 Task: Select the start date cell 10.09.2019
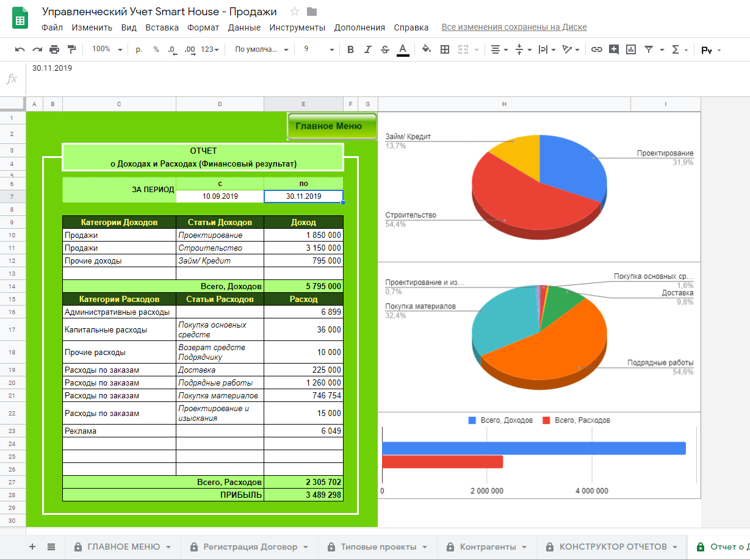pos(220,196)
